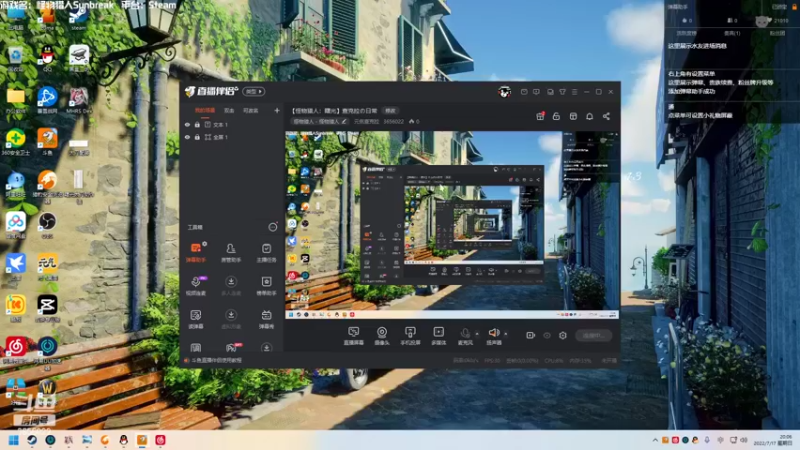Select the 全屏 1 source row
The image size is (800, 450).
click(232, 137)
